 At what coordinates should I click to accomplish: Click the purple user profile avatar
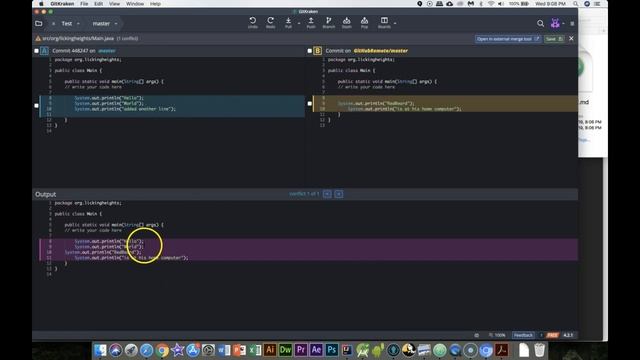tap(555, 23)
